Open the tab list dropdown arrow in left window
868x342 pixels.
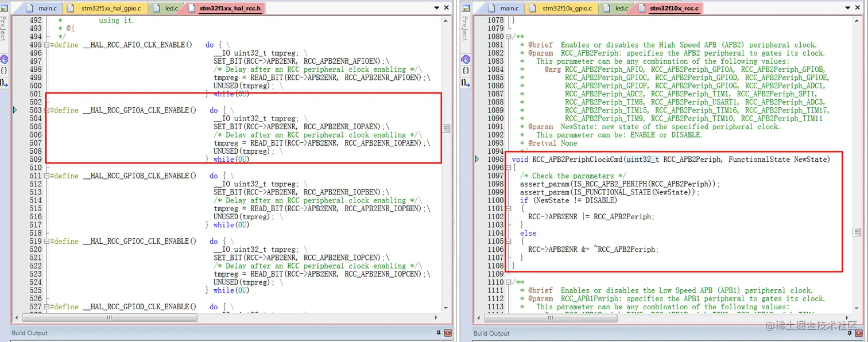tap(436, 8)
